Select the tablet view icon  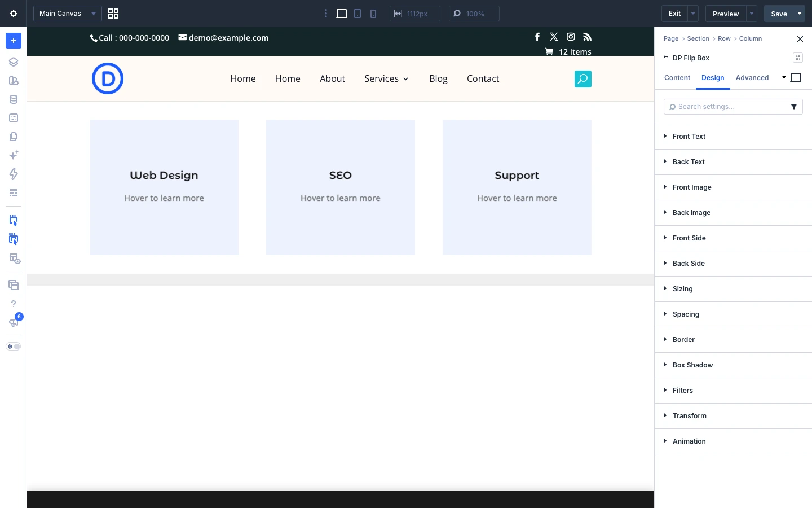(x=358, y=14)
